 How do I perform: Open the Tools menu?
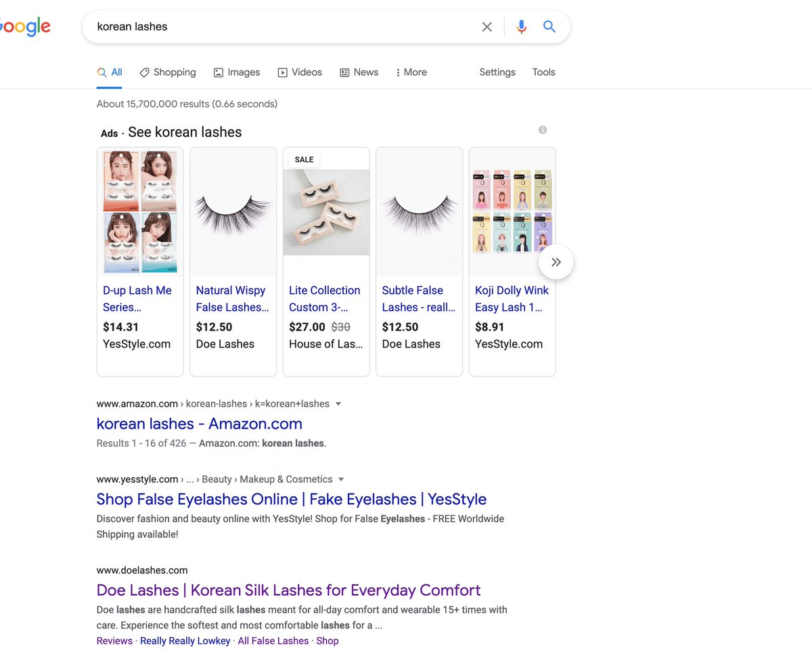tap(543, 72)
